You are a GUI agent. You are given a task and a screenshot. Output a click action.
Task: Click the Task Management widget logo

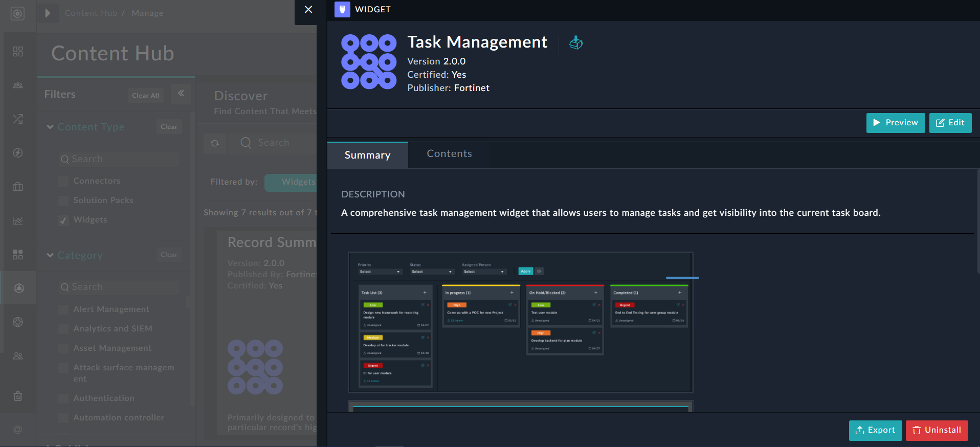tap(369, 62)
